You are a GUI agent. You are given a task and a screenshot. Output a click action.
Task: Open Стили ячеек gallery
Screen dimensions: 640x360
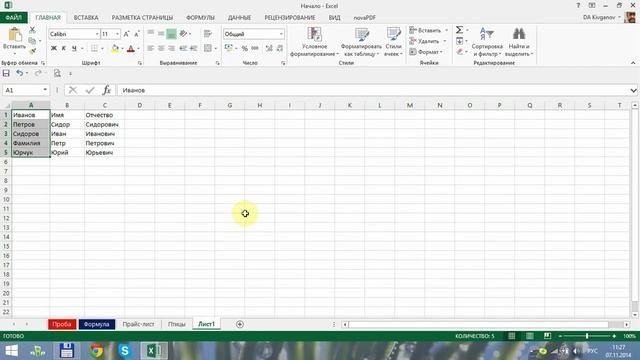pyautogui.click(x=393, y=42)
